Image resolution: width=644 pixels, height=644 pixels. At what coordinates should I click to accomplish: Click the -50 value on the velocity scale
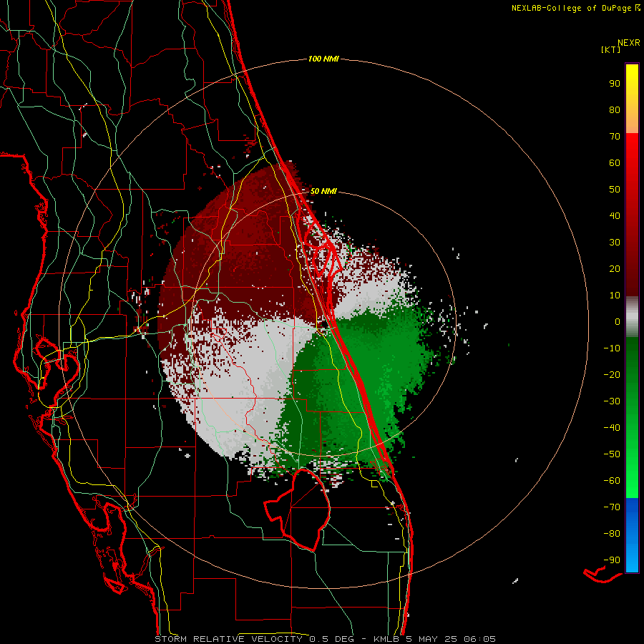coord(612,454)
